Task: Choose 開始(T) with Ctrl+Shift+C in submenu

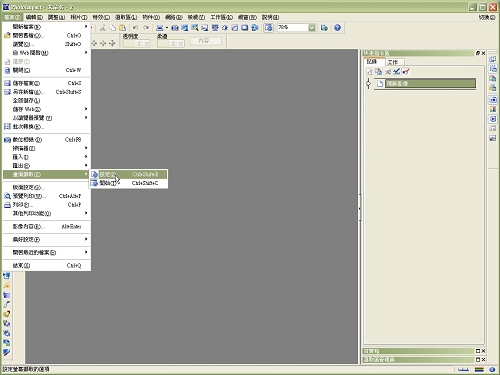Action: [128, 183]
